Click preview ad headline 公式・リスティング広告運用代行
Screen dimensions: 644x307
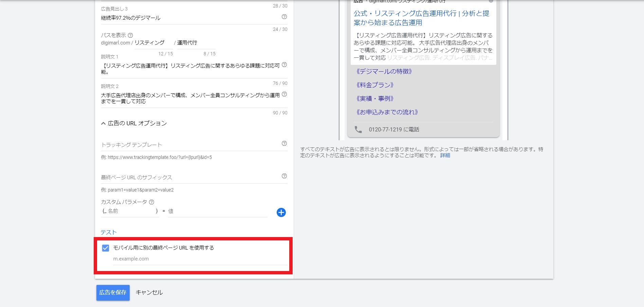[x=422, y=18]
